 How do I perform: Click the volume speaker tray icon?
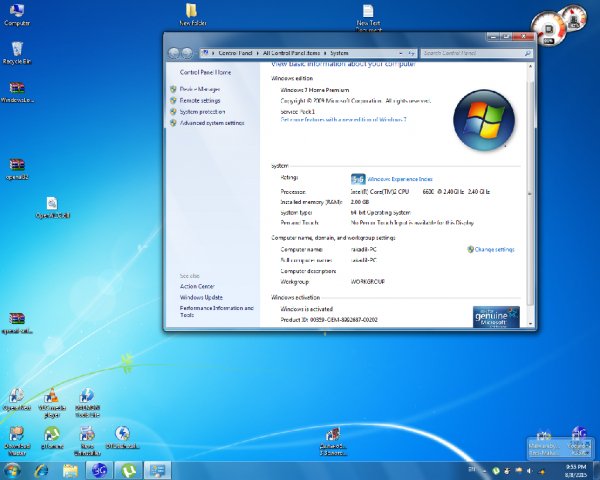[530, 470]
